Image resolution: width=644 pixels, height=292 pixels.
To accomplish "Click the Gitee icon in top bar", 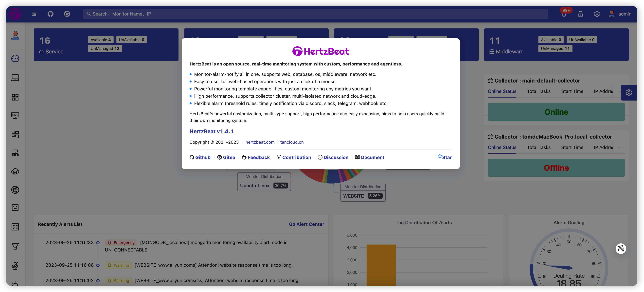I will [67, 14].
